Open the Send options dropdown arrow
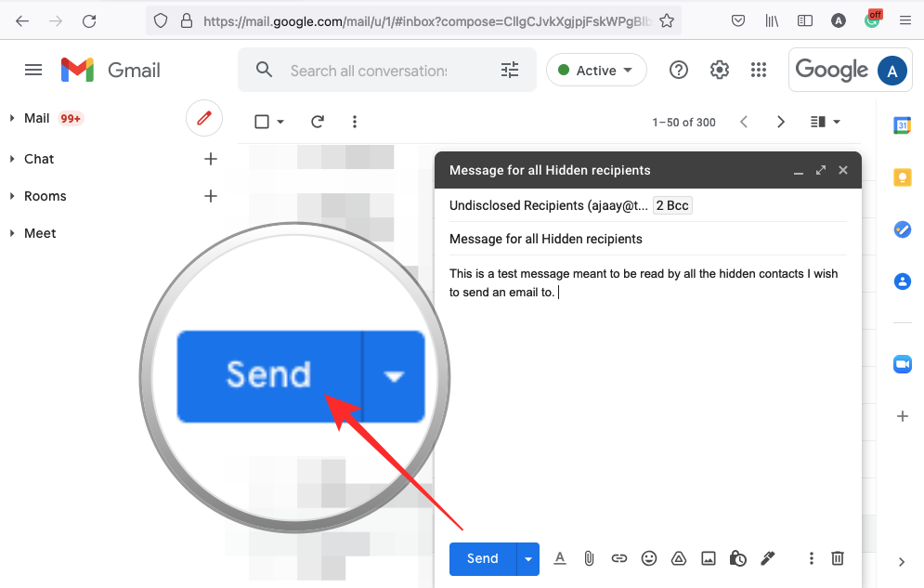 click(527, 558)
